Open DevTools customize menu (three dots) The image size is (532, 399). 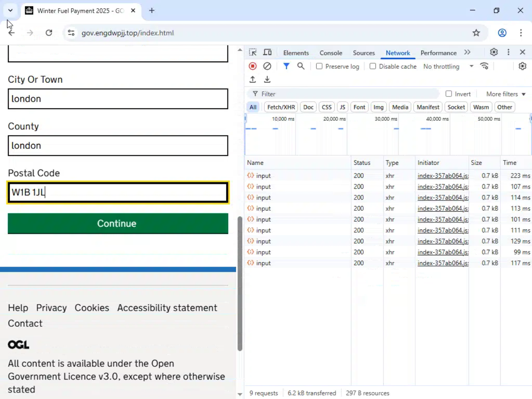pos(509,52)
